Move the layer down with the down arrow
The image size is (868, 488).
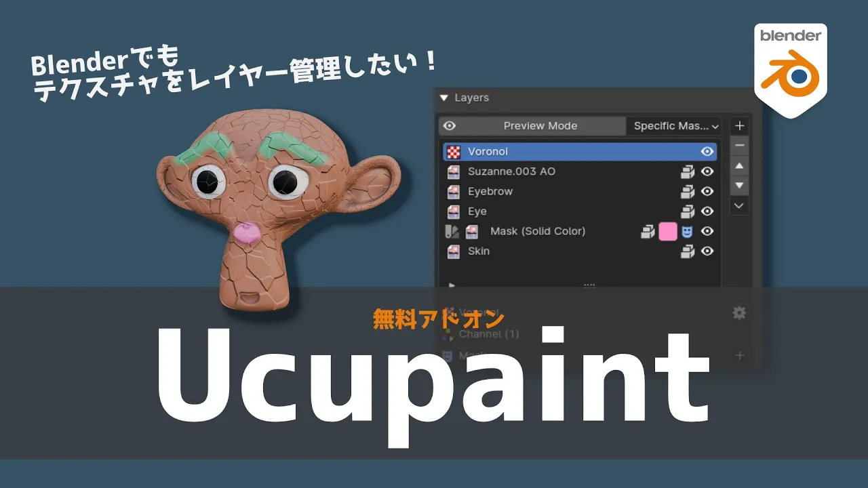740,185
